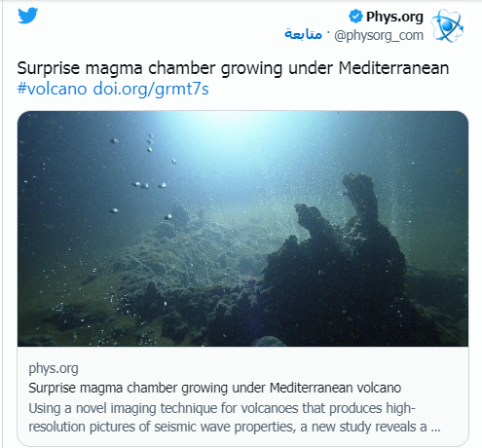
Task: Open the underwater volcano preview image
Action: click(x=242, y=229)
